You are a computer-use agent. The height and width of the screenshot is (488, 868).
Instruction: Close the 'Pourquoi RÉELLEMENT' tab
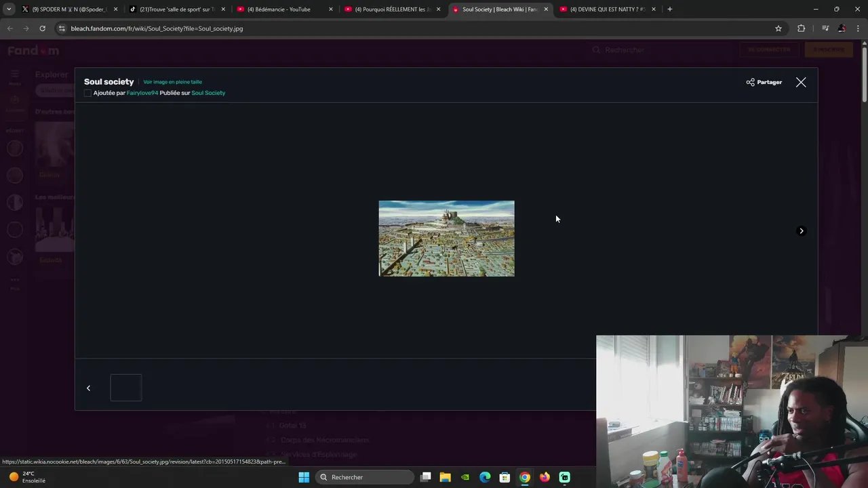tap(439, 9)
